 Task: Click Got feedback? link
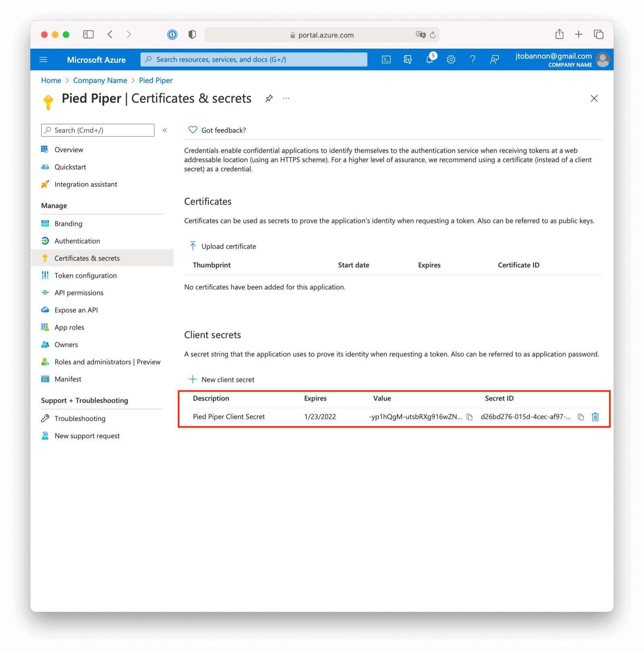[217, 130]
